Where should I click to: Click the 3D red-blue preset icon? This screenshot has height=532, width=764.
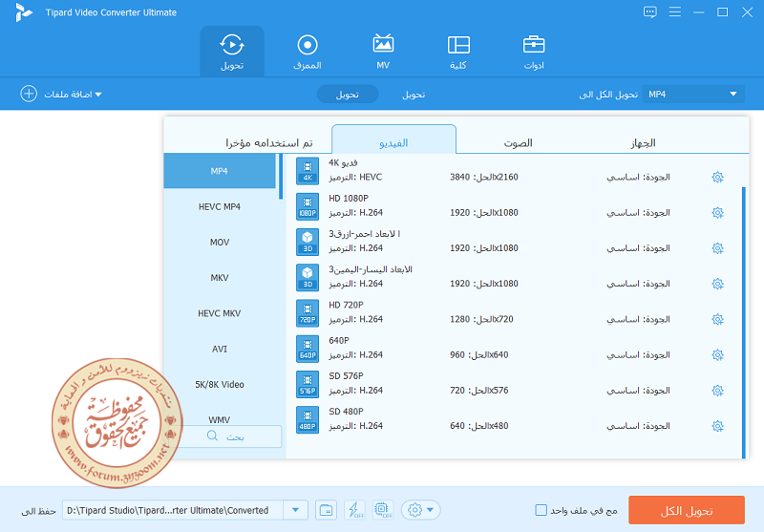(x=308, y=243)
